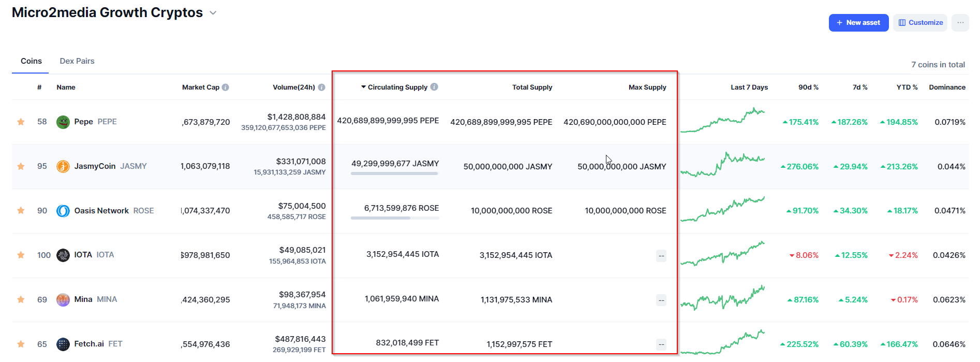Sort by Max Supply column header
980x362 pixels.
pos(647,87)
